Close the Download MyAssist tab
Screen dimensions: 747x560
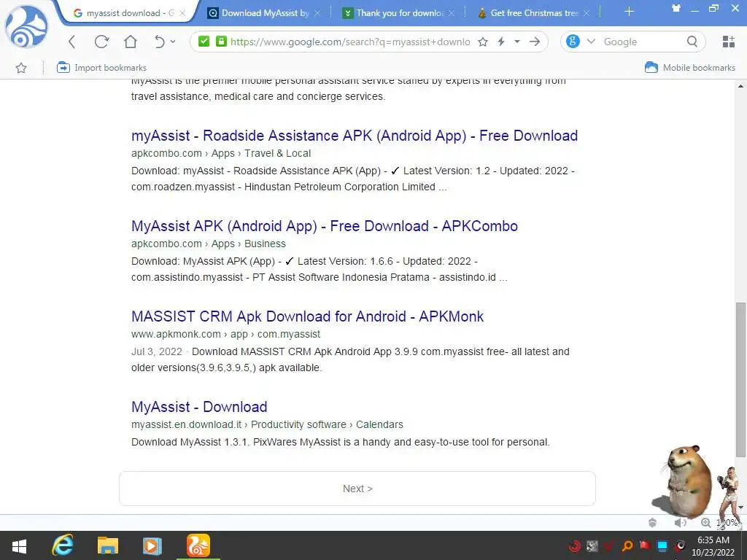[317, 13]
